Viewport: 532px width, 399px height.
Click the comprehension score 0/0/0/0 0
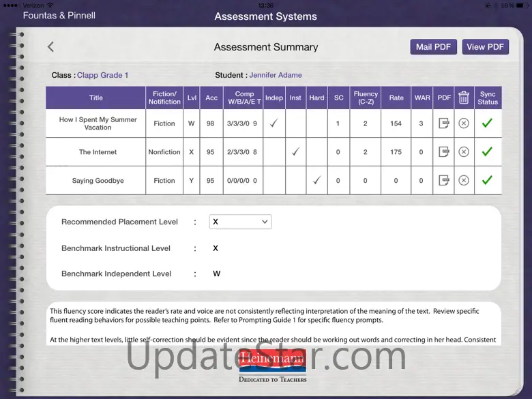coord(242,181)
